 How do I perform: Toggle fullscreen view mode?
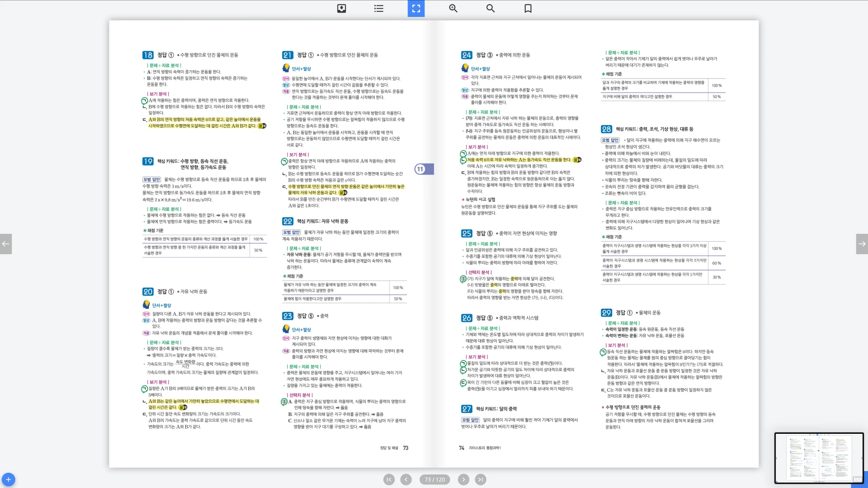(416, 8)
